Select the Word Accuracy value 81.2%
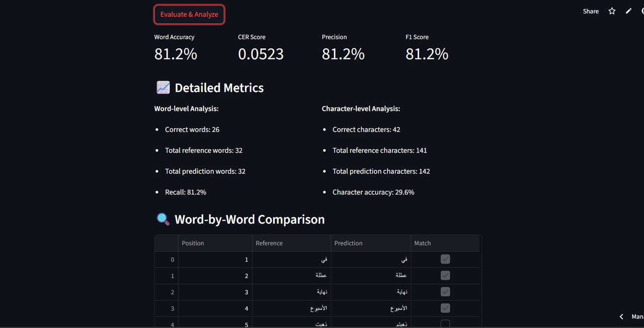This screenshot has width=644, height=328. click(176, 54)
